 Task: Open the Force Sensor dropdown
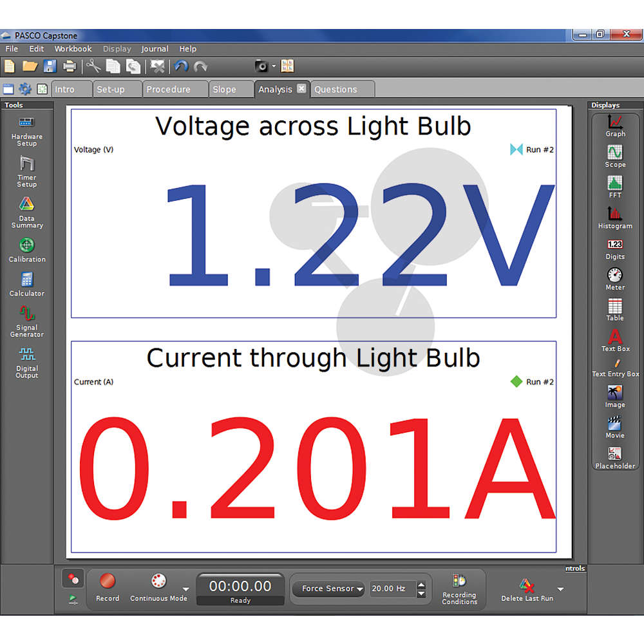[x=328, y=589]
